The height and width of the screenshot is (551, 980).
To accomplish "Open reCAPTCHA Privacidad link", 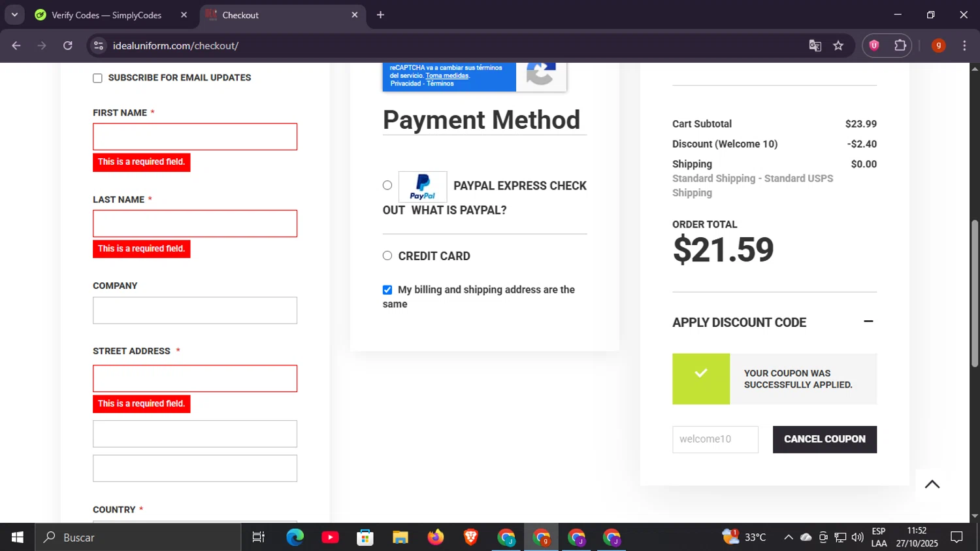I will click(406, 84).
